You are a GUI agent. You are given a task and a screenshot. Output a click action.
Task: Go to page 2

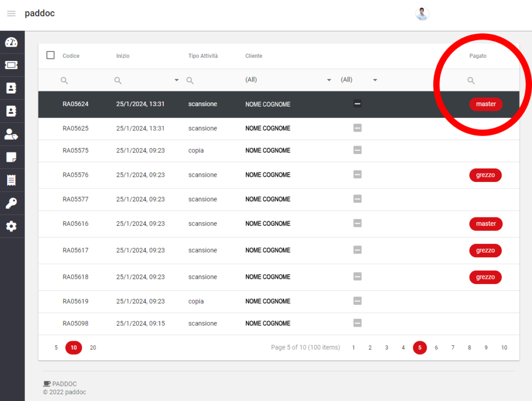click(370, 348)
